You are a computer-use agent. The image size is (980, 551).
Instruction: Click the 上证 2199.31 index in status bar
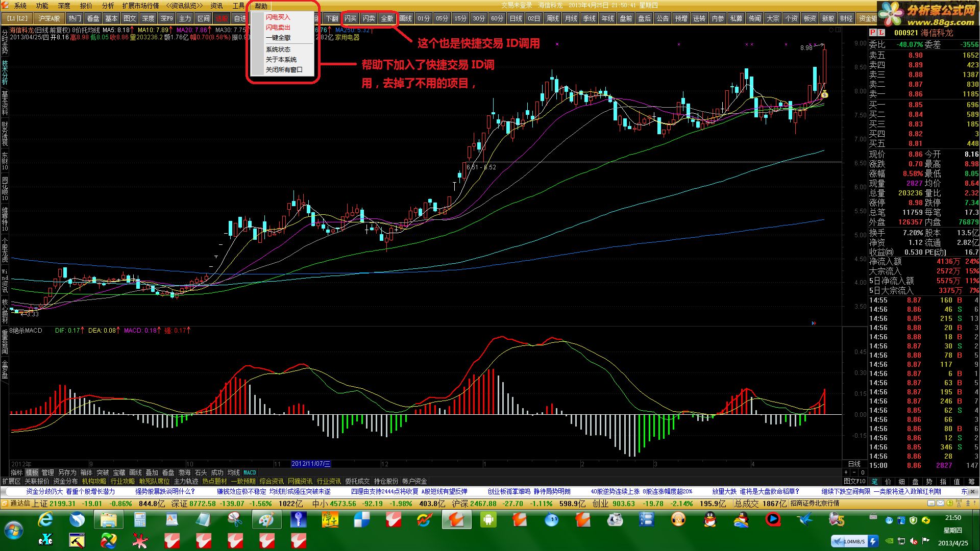[x=54, y=504]
